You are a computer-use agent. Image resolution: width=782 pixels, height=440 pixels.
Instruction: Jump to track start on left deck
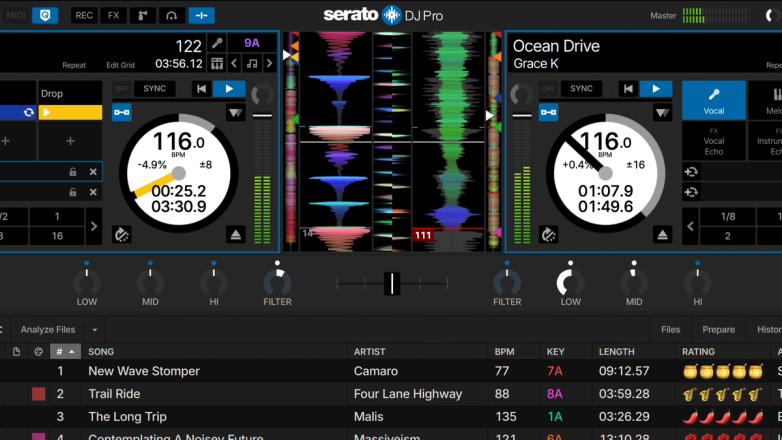tap(201, 89)
